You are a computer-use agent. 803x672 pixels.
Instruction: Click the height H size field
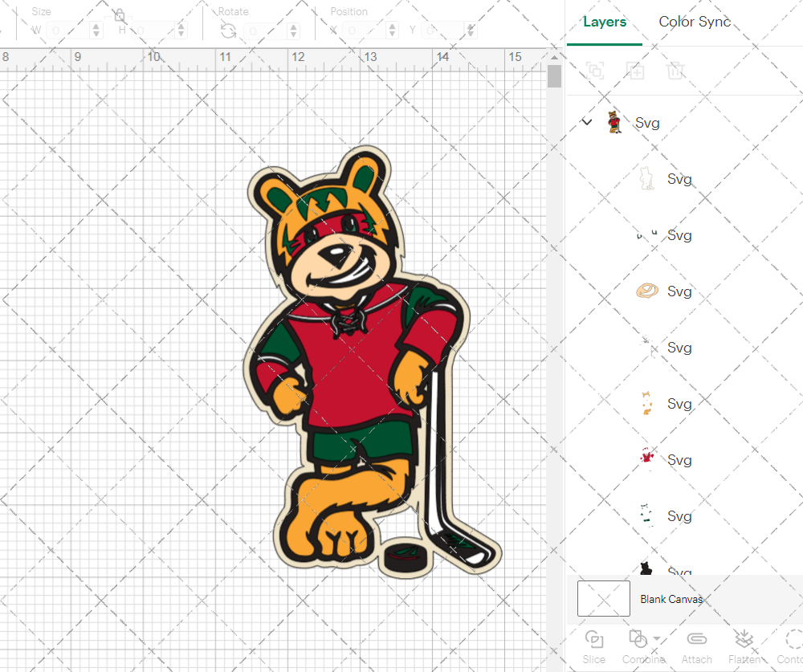click(153, 31)
